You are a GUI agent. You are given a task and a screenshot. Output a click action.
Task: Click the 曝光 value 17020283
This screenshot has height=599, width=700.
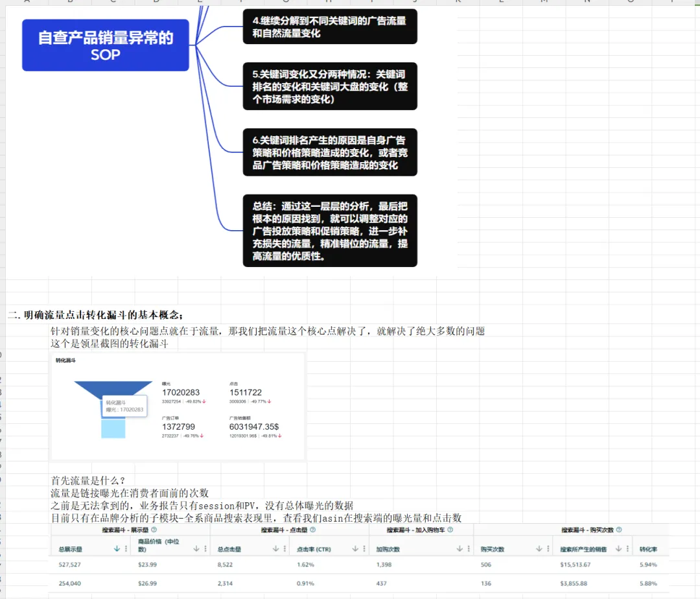[181, 392]
